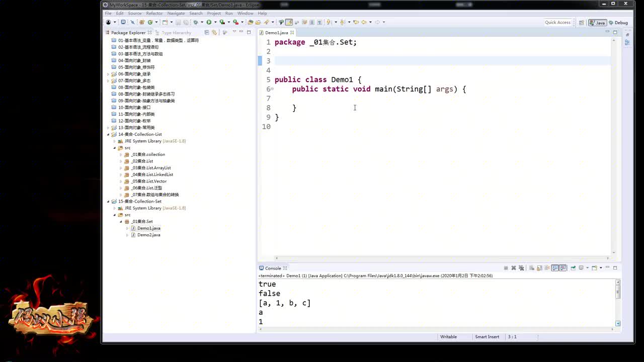The width and height of the screenshot is (644, 362).
Task: Expand the 07-面向对象_多态 project
Action: [108, 80]
